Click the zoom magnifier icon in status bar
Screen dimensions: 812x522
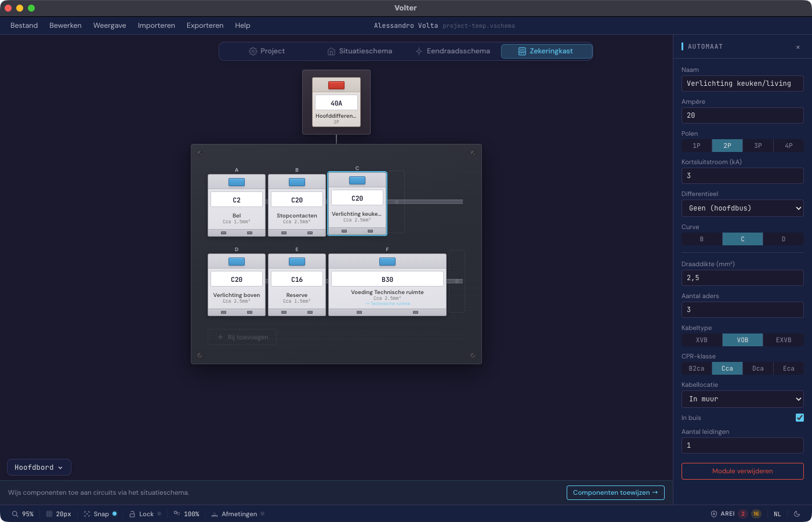point(15,514)
